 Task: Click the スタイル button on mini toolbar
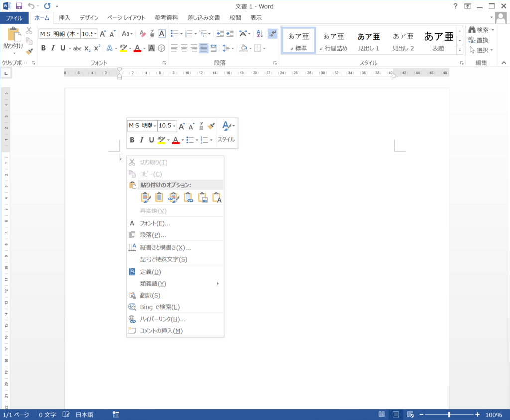pos(226,140)
